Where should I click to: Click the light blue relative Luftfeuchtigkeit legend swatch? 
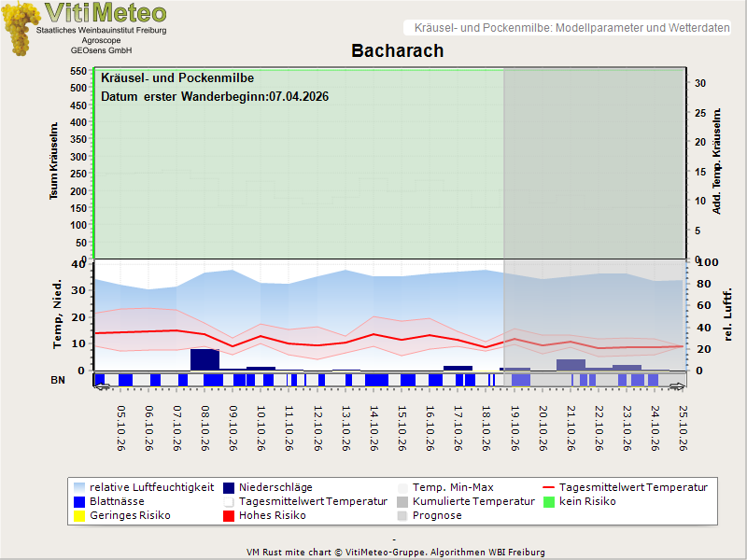click(x=79, y=487)
